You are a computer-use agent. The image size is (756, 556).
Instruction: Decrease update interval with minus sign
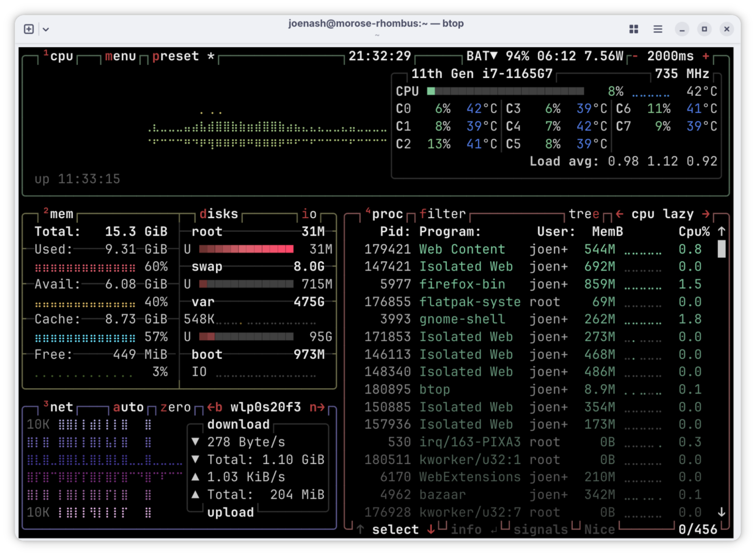(x=635, y=56)
